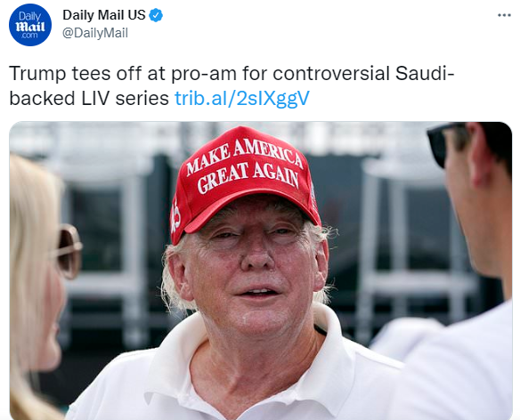Image resolution: width=520 pixels, height=420 pixels.
Task: Click the red MAGA hat in the photo
Action: coord(244,182)
